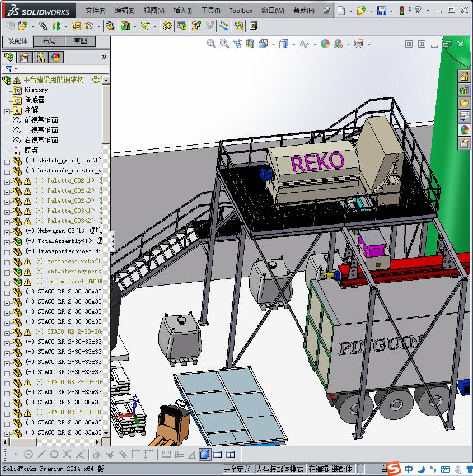This screenshot has width=473, height=476.
Task: Click the Reference Geometry icon
Action: click(x=146, y=26)
